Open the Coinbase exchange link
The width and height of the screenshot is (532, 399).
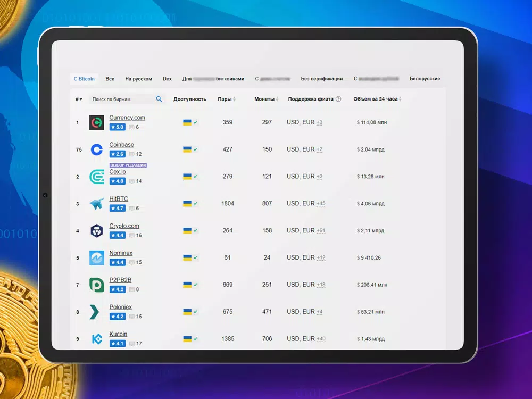coord(121,145)
